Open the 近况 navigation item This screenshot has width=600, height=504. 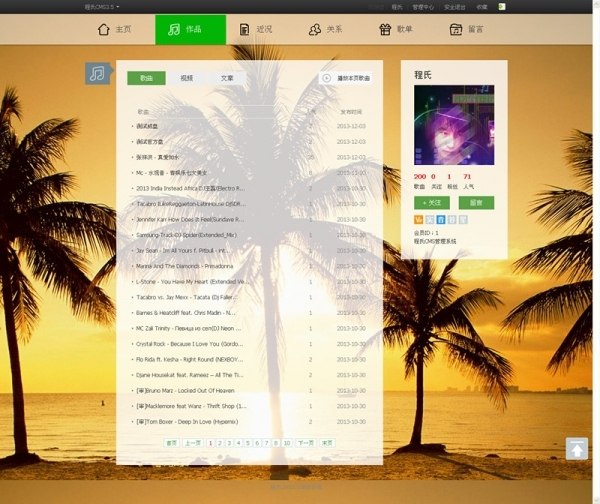click(x=255, y=30)
